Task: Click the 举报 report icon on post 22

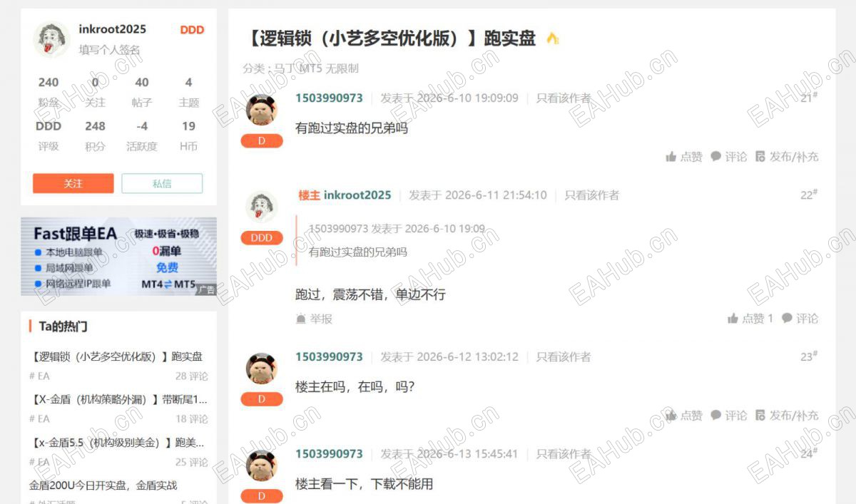Action: pyautogui.click(x=301, y=319)
